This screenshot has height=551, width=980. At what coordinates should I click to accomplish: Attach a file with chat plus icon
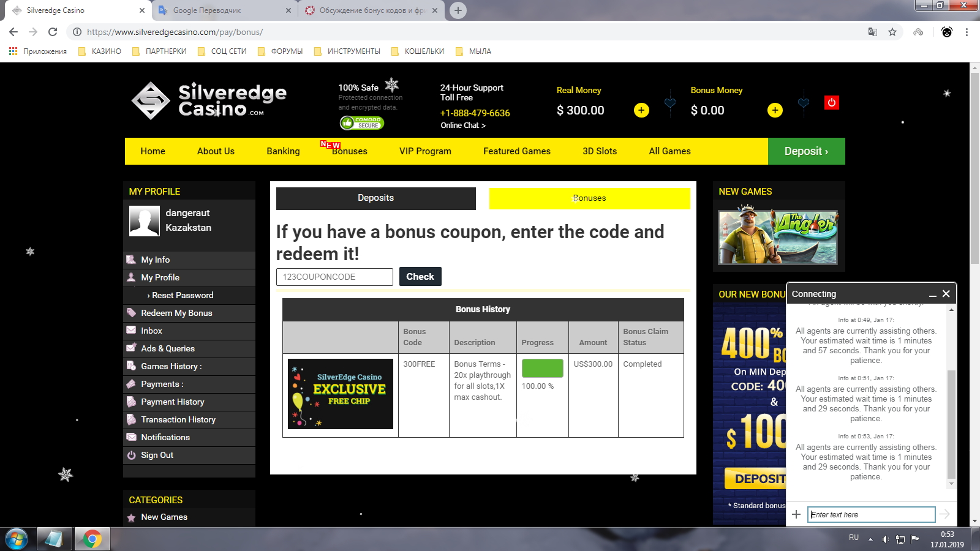click(x=796, y=514)
